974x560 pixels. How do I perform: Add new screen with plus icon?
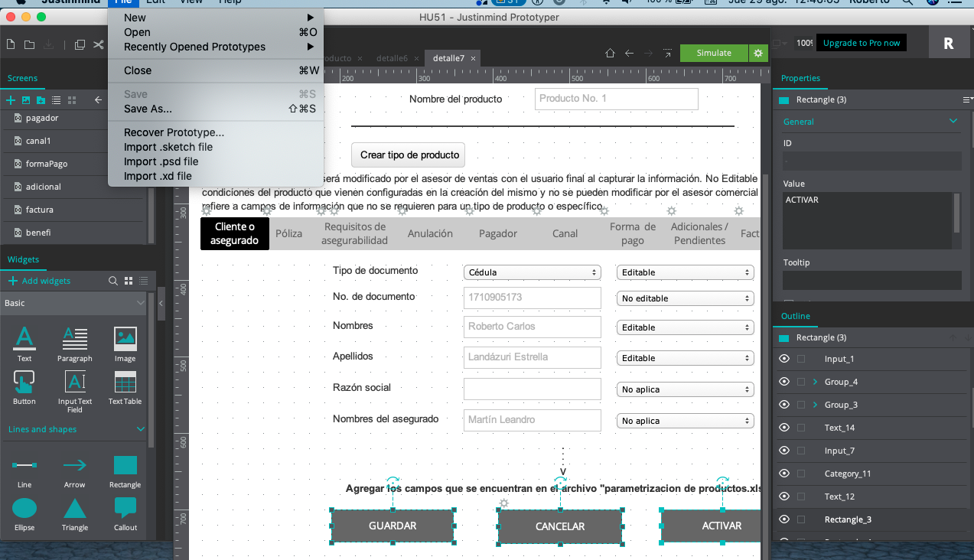[11, 100]
